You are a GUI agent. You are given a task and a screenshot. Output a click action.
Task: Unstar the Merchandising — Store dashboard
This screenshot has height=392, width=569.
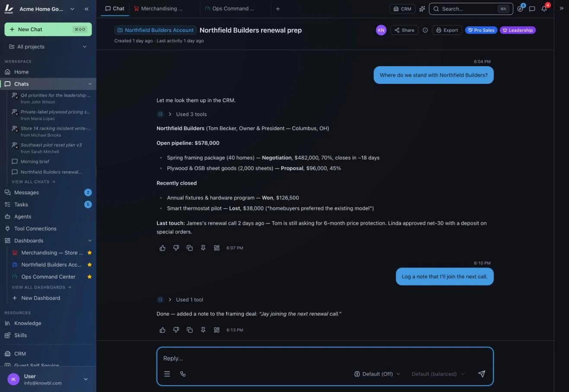tap(90, 252)
